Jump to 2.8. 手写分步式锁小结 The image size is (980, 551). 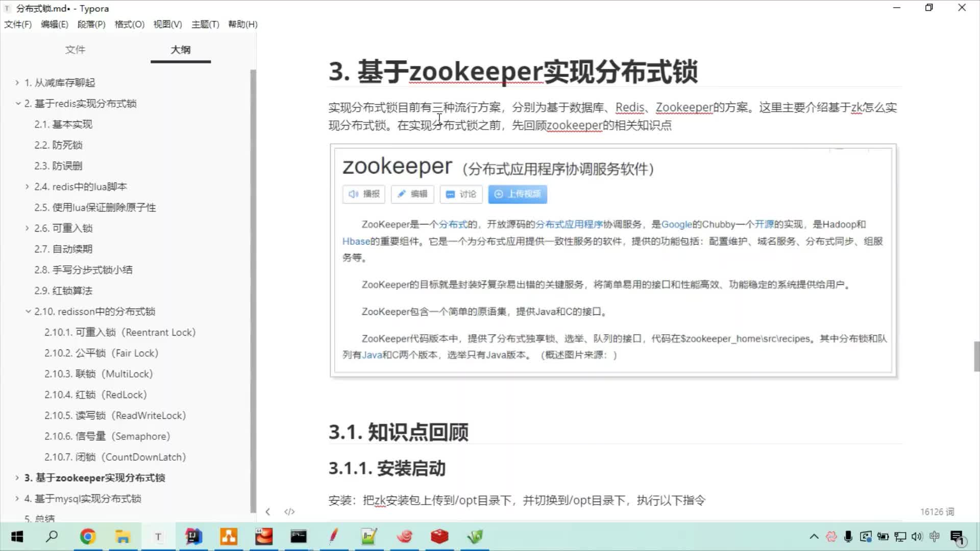[x=83, y=270]
